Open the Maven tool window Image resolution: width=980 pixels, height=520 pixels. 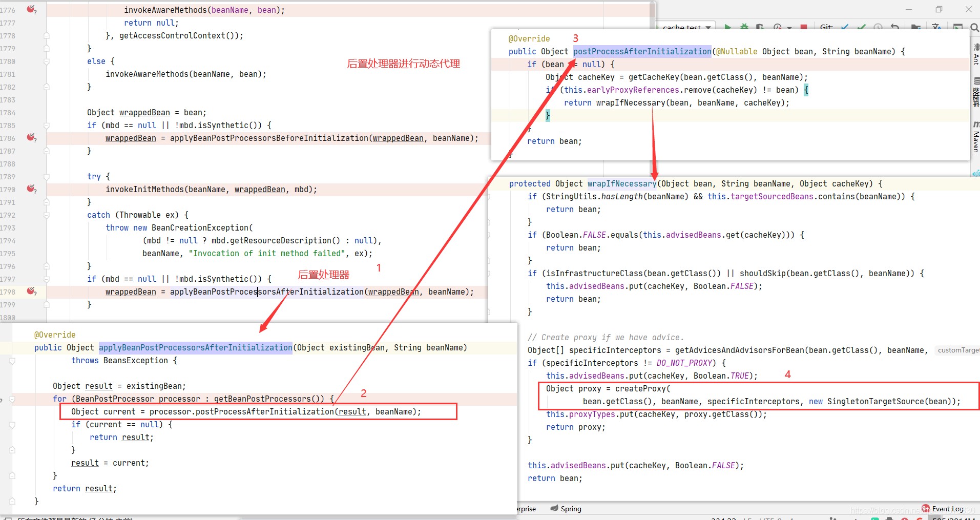[975, 137]
